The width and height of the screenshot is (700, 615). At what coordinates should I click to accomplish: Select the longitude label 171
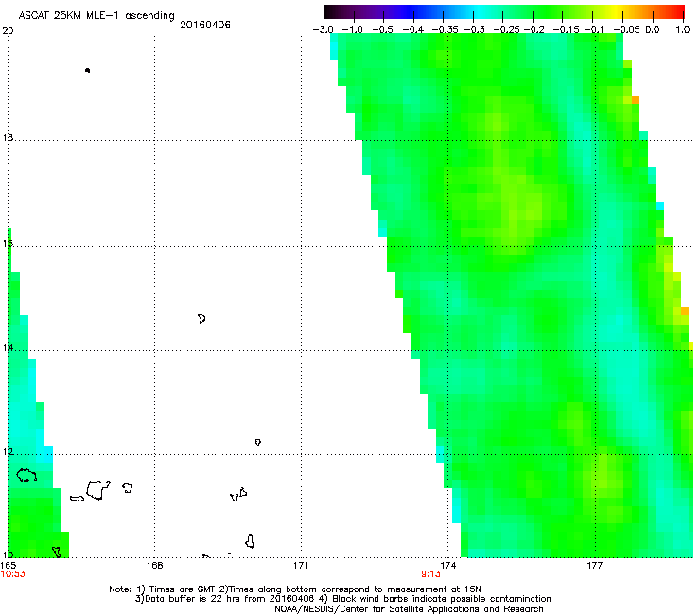[x=301, y=566]
